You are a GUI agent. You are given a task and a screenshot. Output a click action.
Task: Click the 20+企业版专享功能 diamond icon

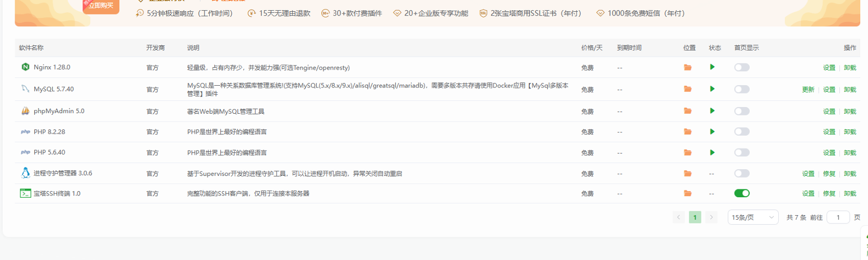coord(397,13)
